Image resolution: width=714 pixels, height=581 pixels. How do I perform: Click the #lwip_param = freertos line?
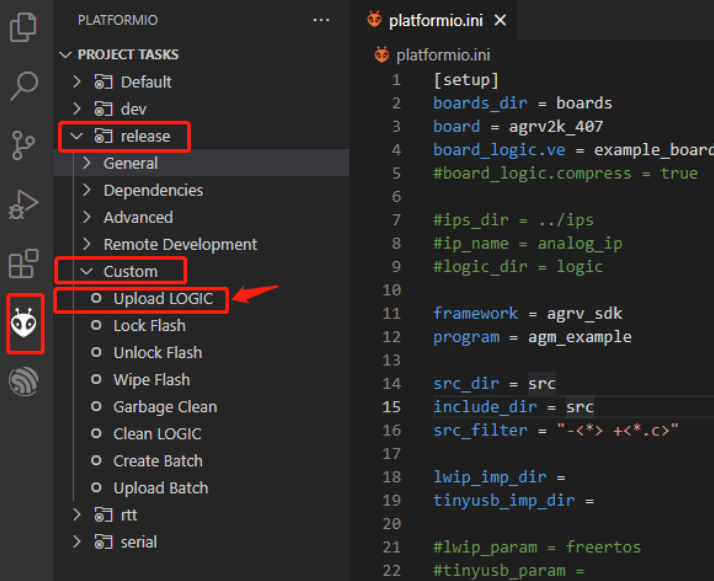537,547
